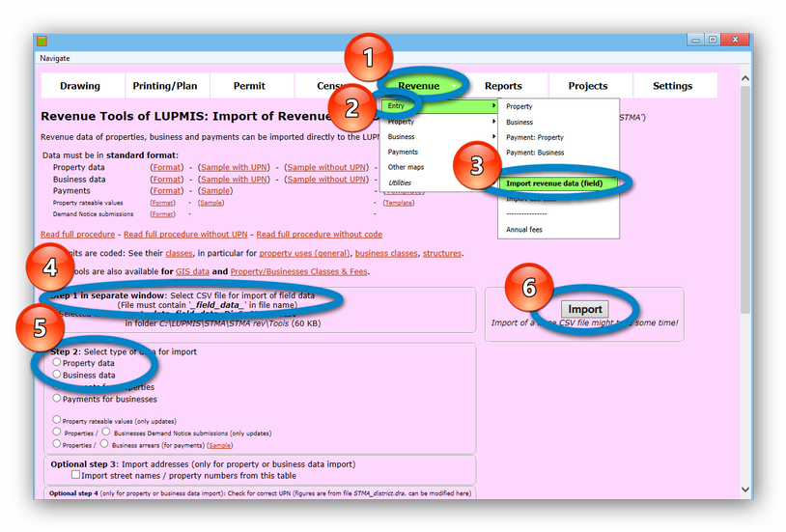Expand the Business submenu in Revenue menu
Viewport: 786px width, 532px height.
[x=439, y=136]
